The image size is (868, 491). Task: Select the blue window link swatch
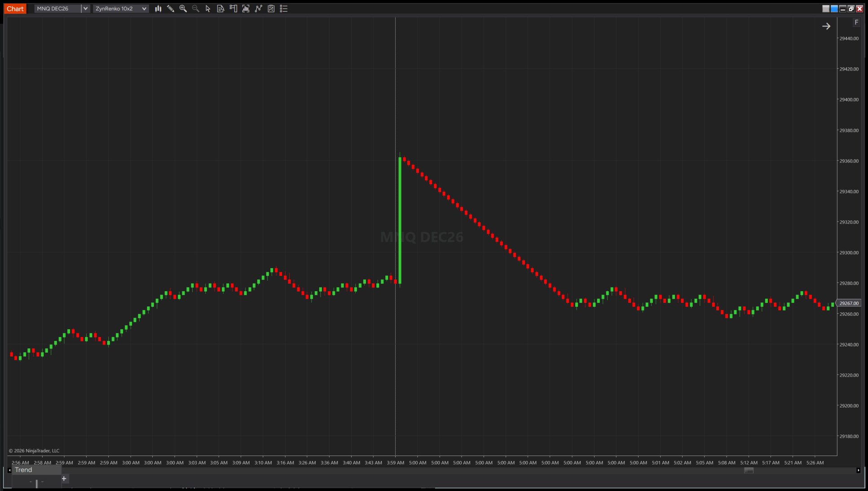[834, 9]
